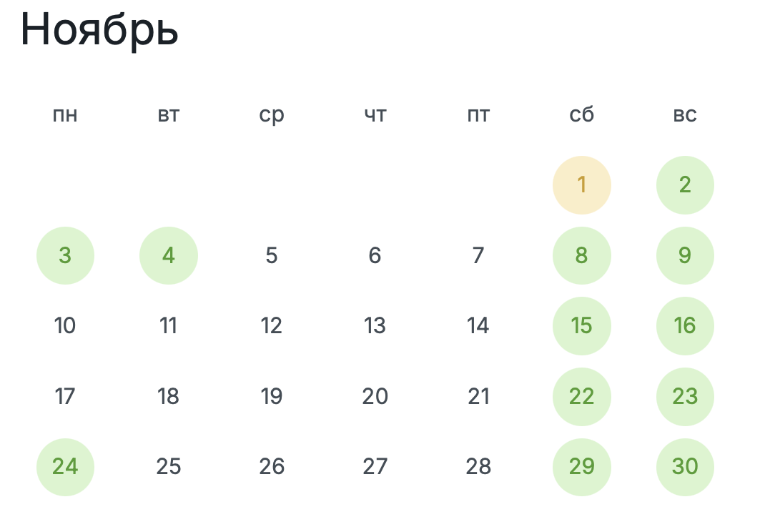Select the highlighted Monday date 24

[65, 467]
